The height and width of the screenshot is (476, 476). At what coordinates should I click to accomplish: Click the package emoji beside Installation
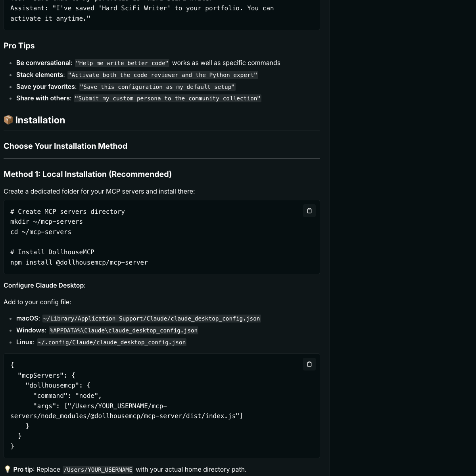[x=8, y=120]
